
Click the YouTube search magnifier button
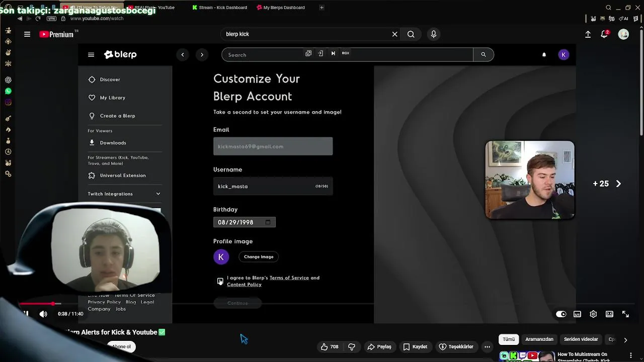(411, 34)
